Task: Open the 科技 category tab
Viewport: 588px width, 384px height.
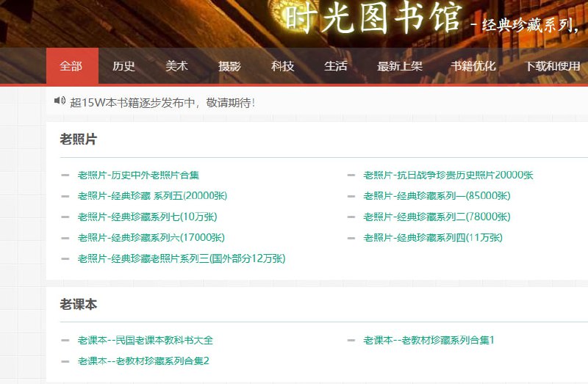Action: click(x=282, y=66)
